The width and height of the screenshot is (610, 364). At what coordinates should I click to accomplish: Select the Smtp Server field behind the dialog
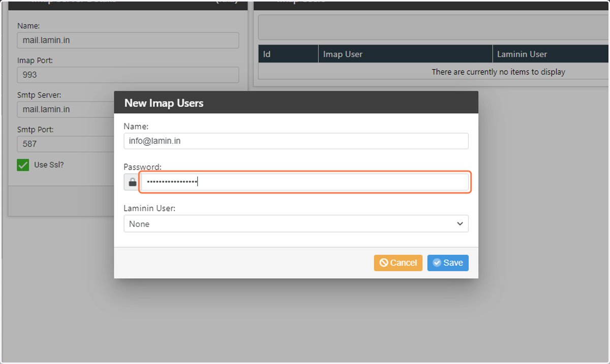(x=66, y=109)
